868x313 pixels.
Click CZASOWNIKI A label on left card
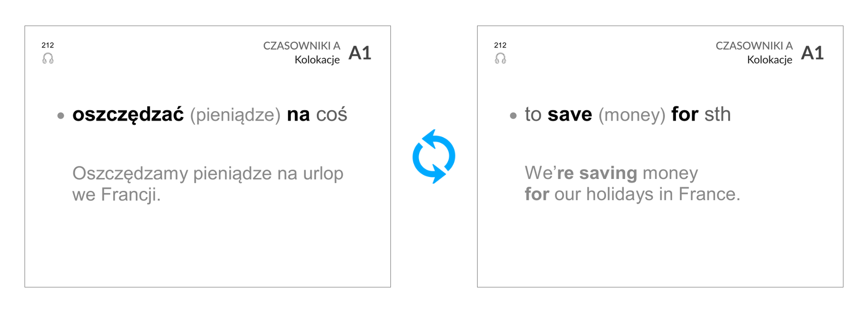302,46
